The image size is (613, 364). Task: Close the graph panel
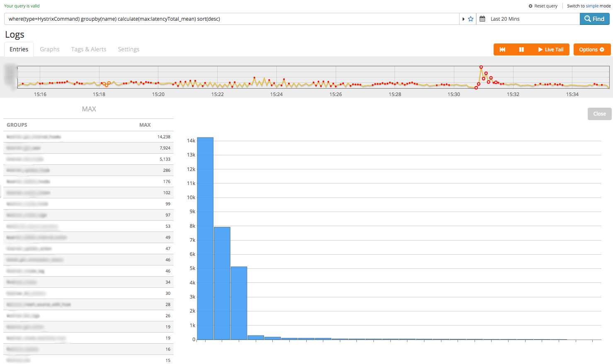tap(599, 114)
